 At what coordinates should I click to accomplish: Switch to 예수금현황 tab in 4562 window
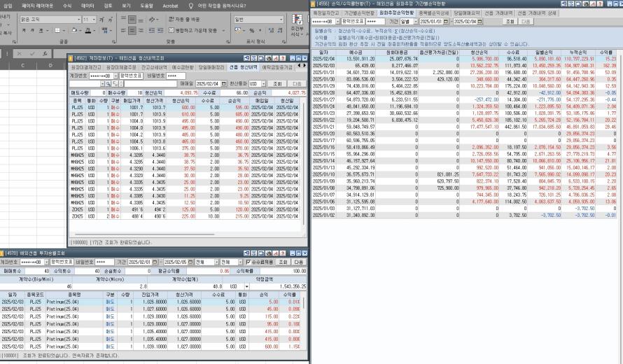click(x=183, y=67)
